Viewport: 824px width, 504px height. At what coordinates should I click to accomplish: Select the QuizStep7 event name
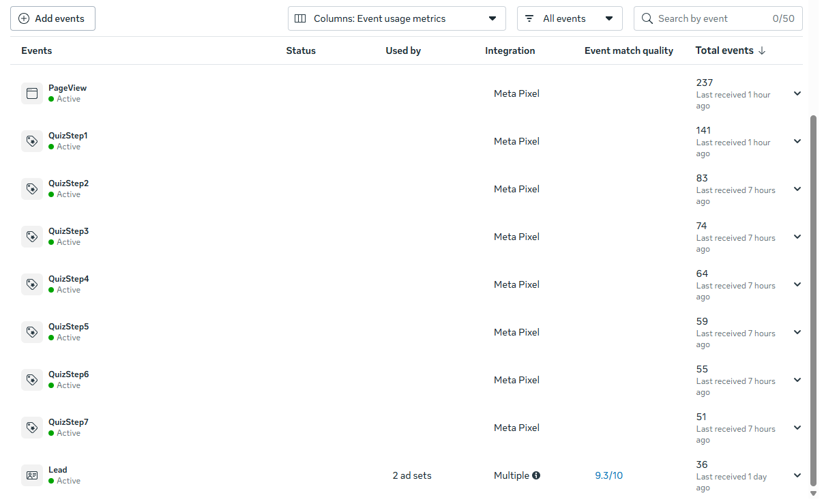(x=68, y=422)
